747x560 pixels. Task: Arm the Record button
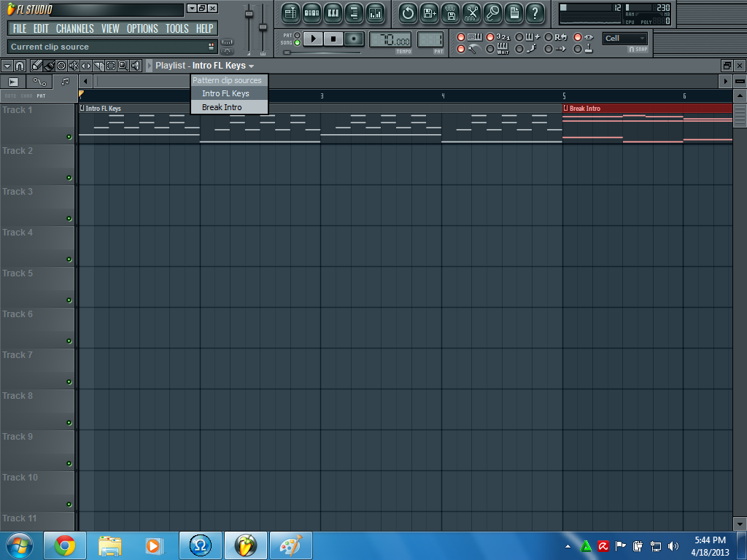pyautogui.click(x=354, y=39)
